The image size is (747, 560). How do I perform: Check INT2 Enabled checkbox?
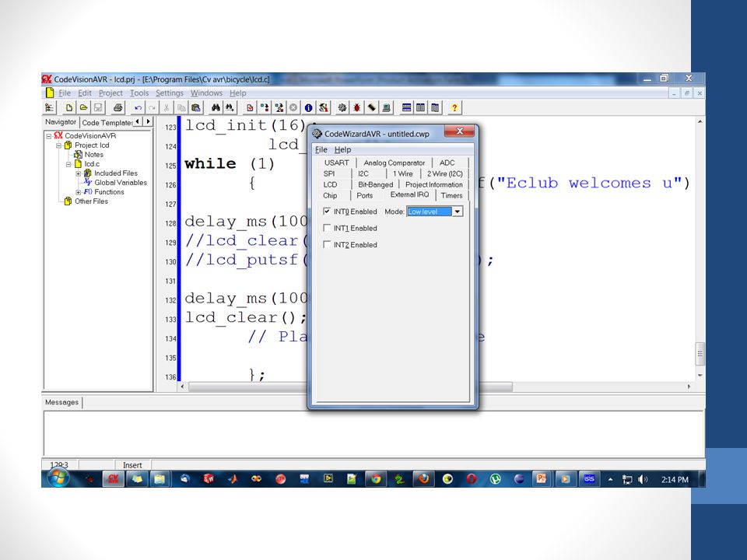[x=327, y=244]
